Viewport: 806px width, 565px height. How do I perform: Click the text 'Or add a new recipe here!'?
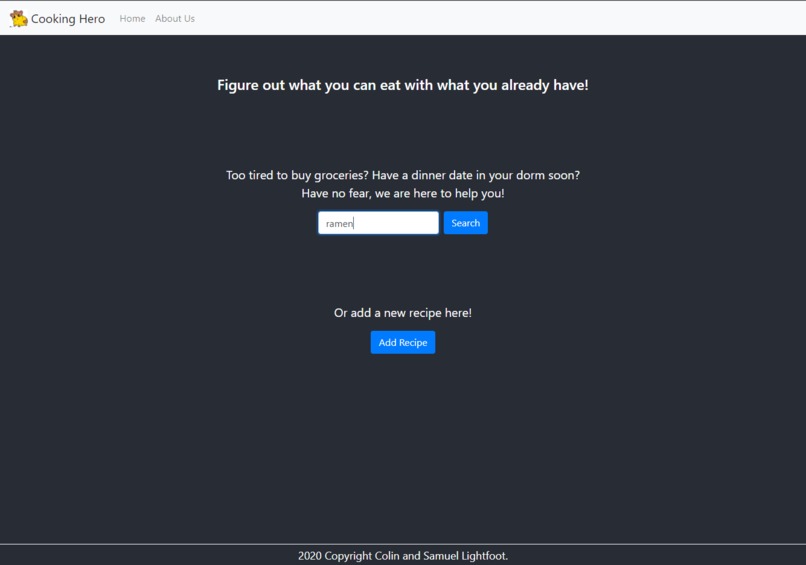(x=403, y=313)
